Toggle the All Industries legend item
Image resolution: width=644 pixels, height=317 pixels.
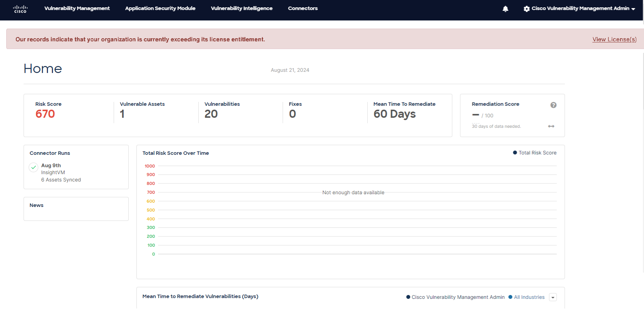pos(526,297)
